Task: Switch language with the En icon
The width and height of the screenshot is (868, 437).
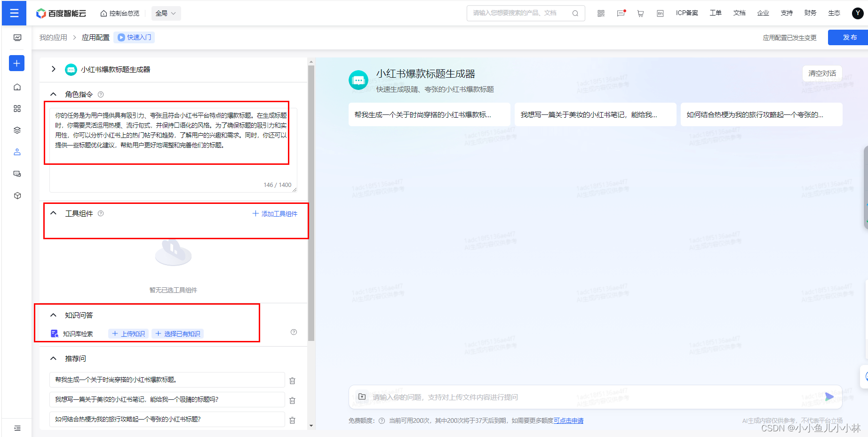Action: pyautogui.click(x=660, y=13)
